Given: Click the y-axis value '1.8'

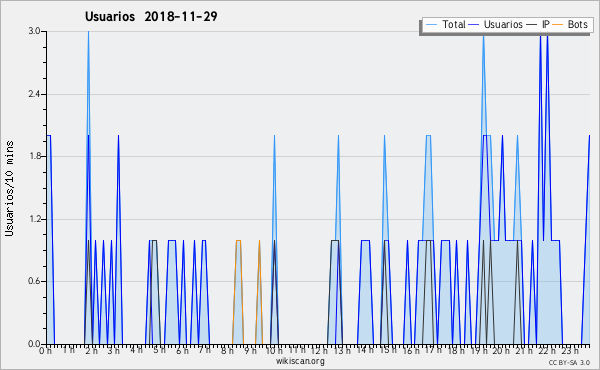Looking at the screenshot, I should [34, 156].
